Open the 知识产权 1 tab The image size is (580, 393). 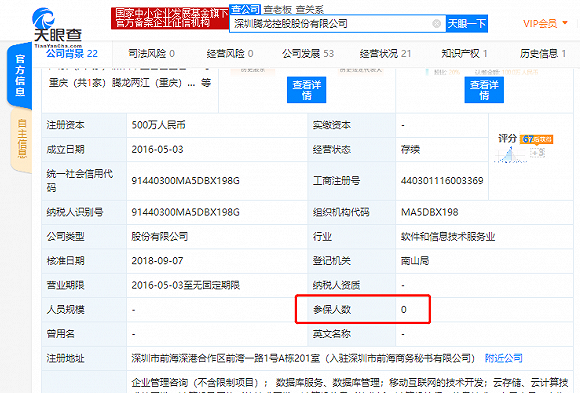click(464, 54)
